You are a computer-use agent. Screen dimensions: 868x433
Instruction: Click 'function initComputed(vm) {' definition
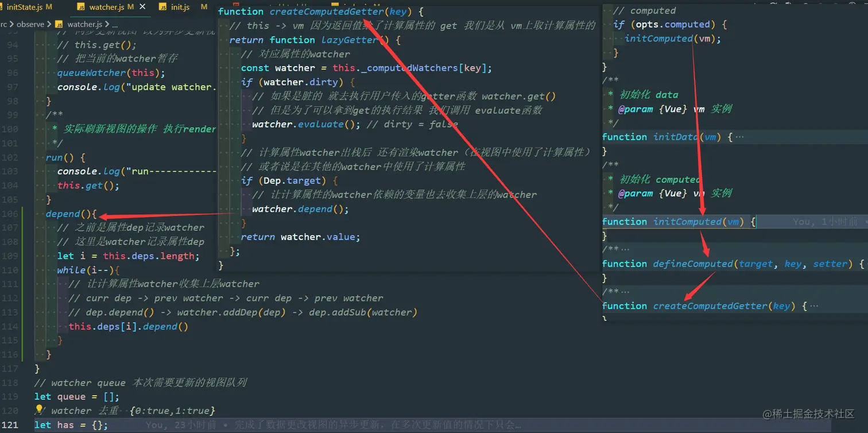(x=679, y=222)
